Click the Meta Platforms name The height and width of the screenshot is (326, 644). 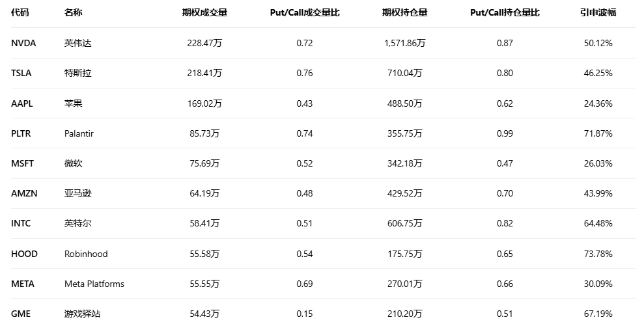[x=94, y=284]
